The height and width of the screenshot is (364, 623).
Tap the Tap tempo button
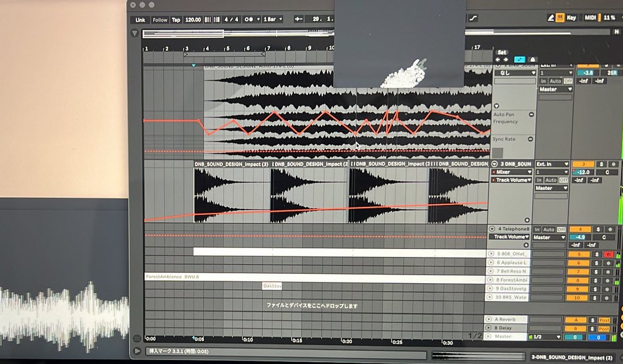click(176, 20)
